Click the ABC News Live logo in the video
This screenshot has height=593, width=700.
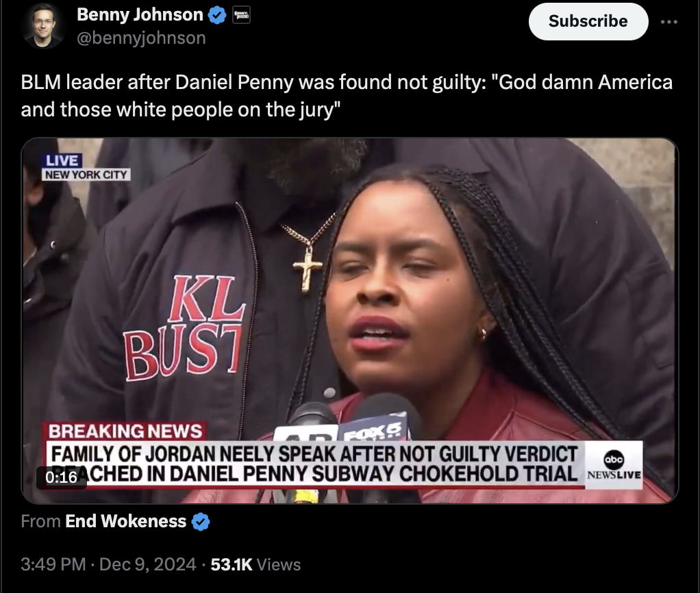tap(614, 465)
